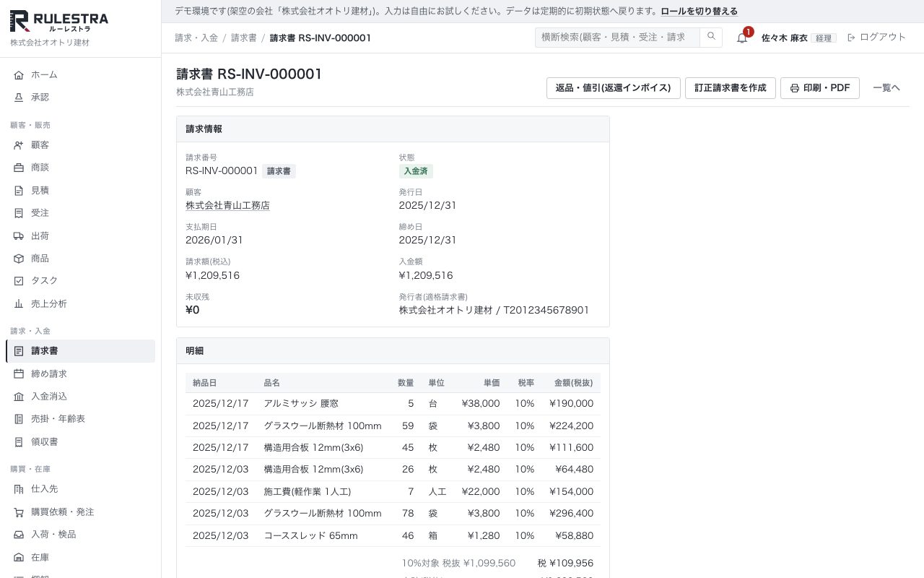Click the 入金済 status badge
Viewport: 924px width, 578px height.
416,171
